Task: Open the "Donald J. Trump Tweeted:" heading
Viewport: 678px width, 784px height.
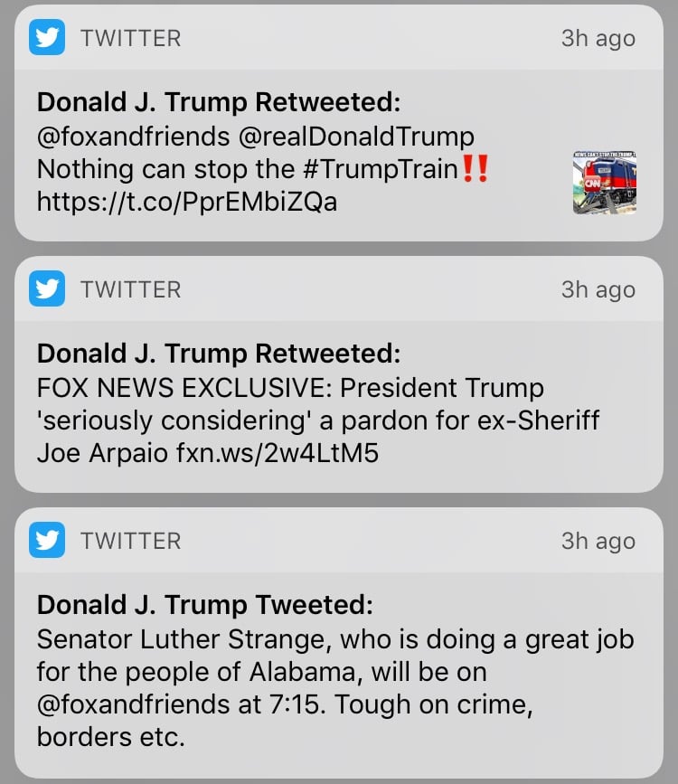Action: 204,605
